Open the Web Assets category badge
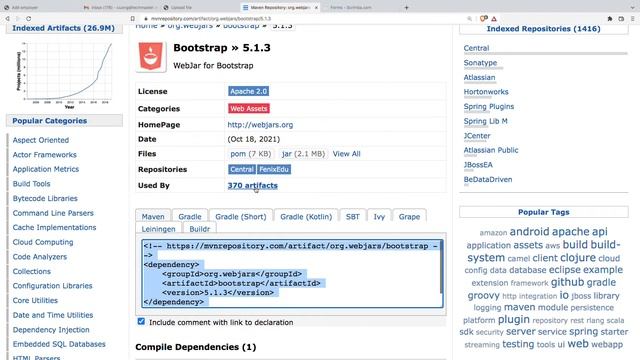 249,109
